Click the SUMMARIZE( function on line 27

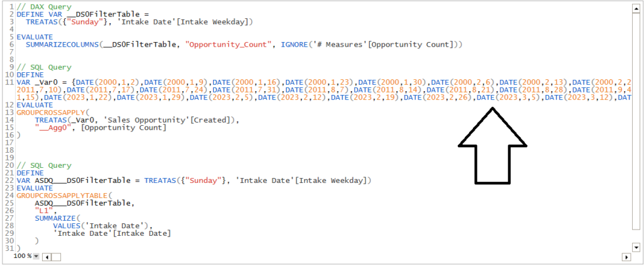coord(57,218)
